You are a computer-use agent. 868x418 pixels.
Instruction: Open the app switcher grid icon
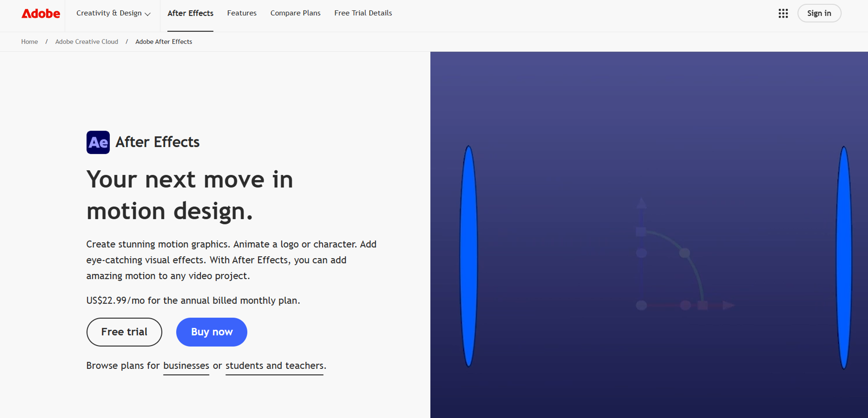[x=783, y=14]
